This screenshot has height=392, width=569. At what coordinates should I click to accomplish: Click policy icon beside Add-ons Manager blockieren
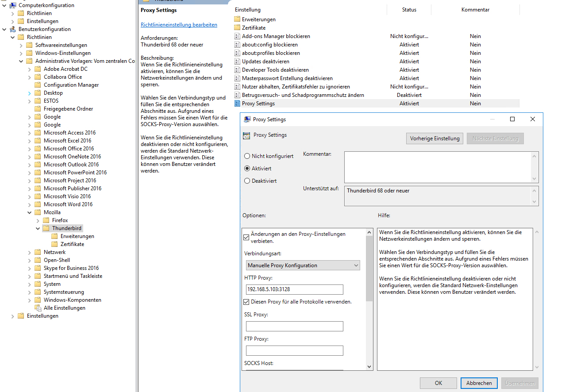[237, 36]
